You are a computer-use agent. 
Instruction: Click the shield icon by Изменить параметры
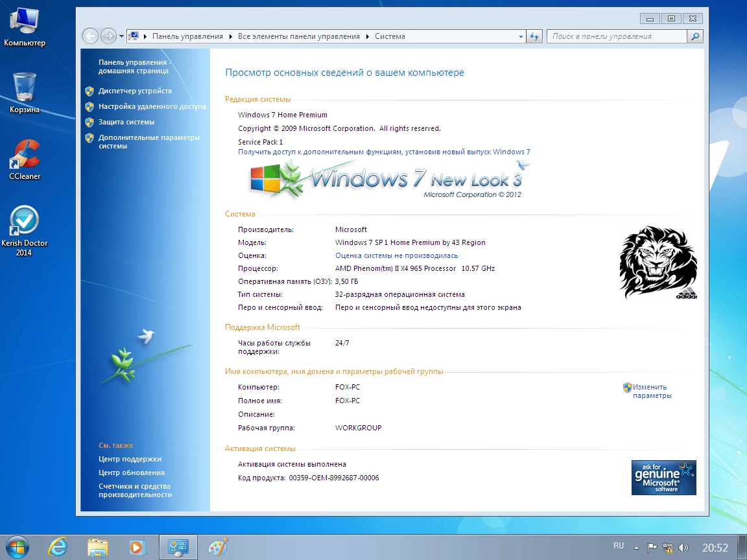[628, 388]
